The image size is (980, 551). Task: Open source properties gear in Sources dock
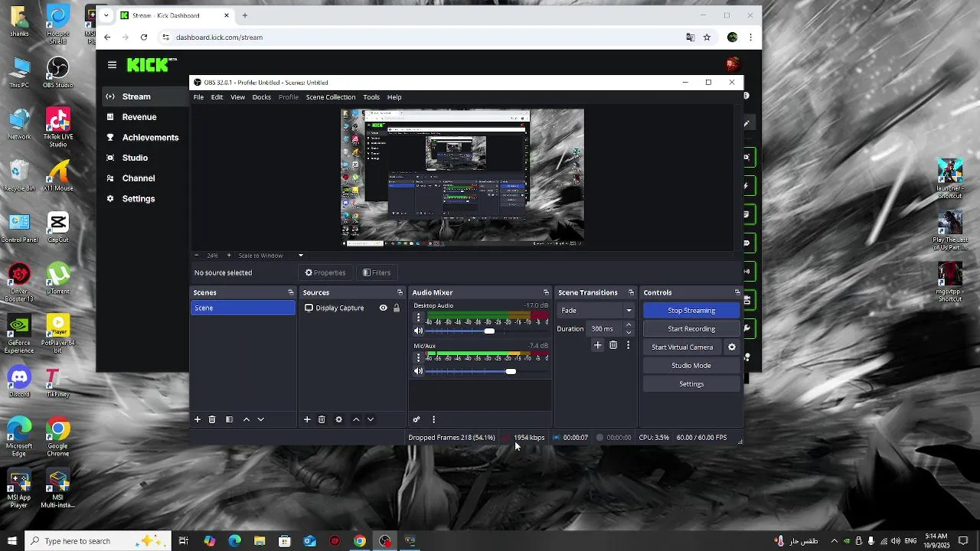[x=339, y=419]
